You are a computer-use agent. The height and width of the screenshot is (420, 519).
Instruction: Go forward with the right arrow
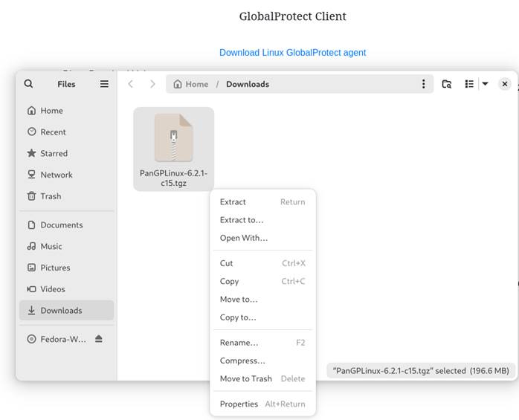click(x=152, y=84)
